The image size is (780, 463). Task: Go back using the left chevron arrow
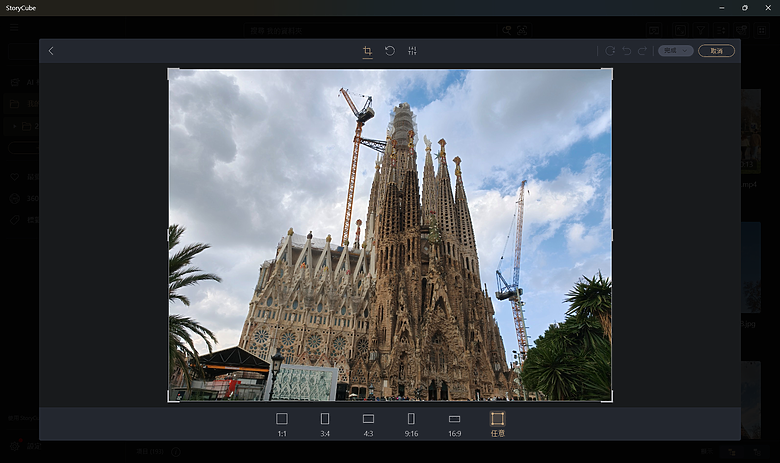click(x=51, y=51)
